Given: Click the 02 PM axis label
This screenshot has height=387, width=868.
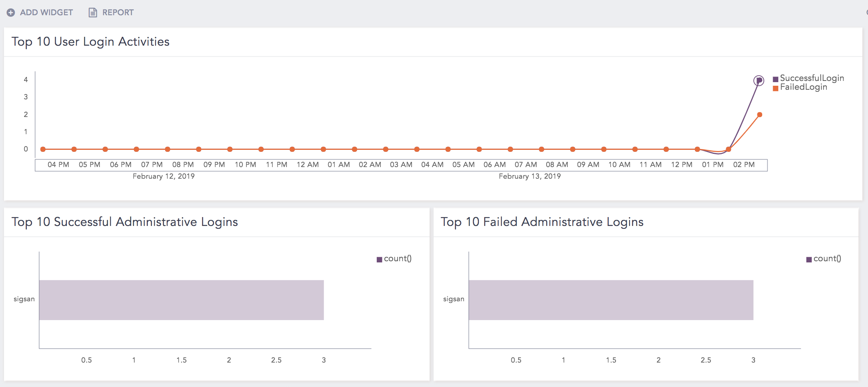Looking at the screenshot, I should point(744,164).
